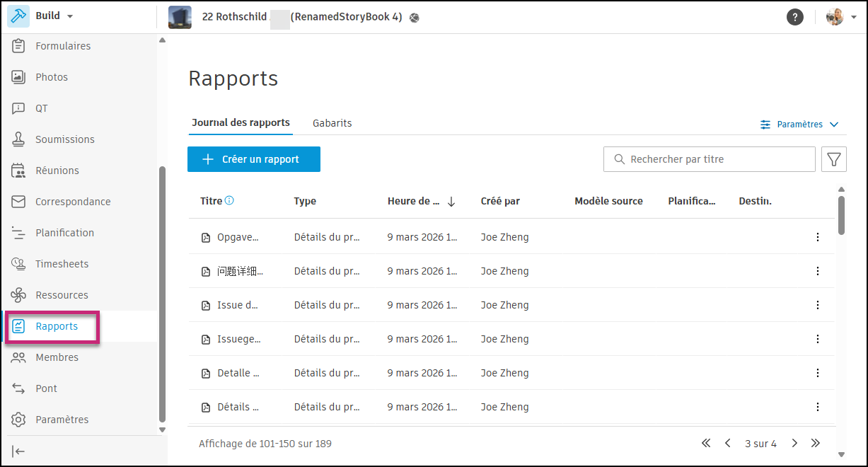Screen dimensions: 868x467
Task: Go to Photos in the sidebar
Action: pyautogui.click(x=52, y=77)
